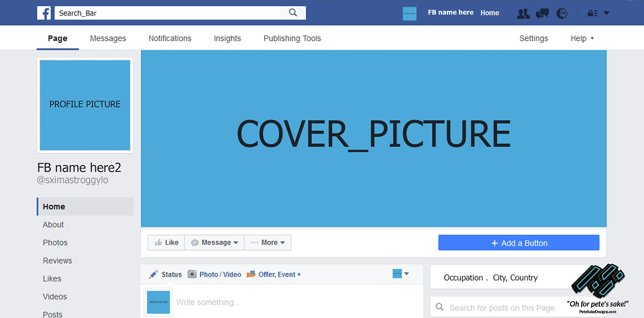Open the friend requests icon
Viewport: 644px width, 318px height.
point(523,13)
